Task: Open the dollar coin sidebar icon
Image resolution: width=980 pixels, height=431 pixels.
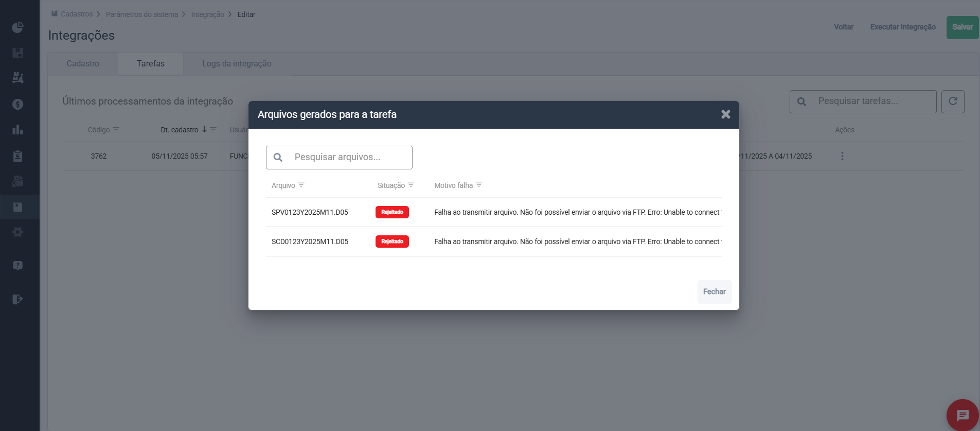Action: (x=17, y=104)
